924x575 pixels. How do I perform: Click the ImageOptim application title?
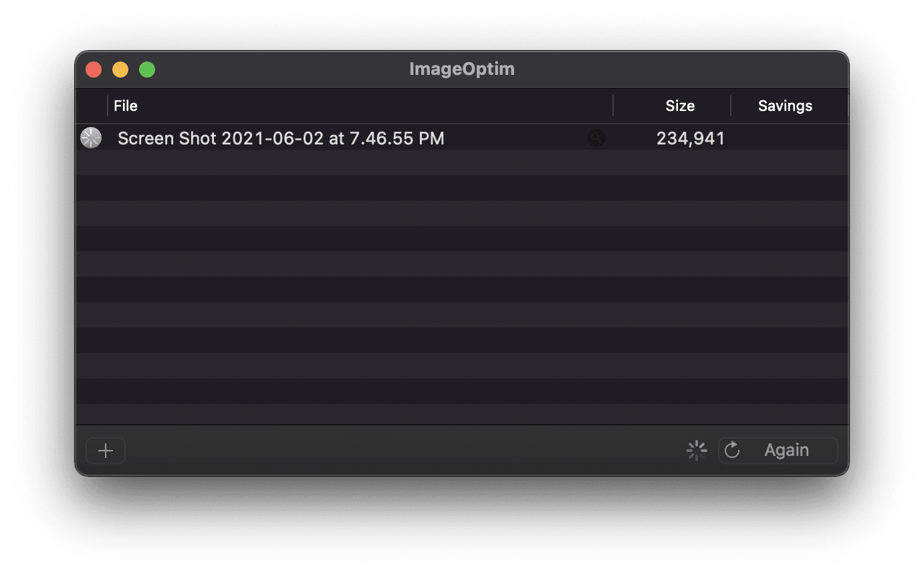461,69
